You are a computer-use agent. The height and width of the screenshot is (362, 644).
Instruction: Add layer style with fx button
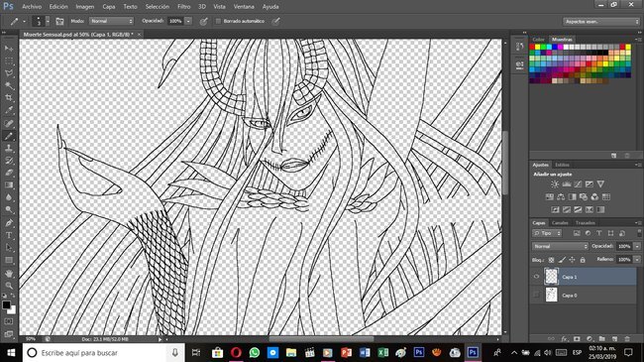pyautogui.click(x=564, y=339)
